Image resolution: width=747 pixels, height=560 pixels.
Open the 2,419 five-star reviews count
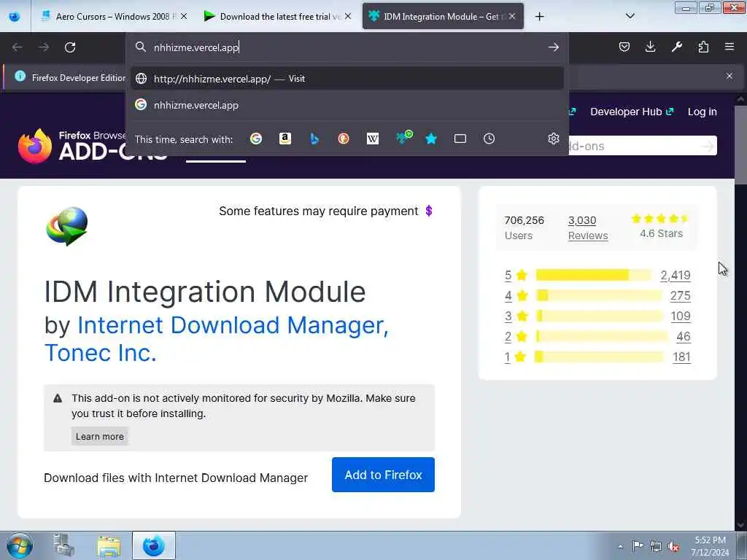[675, 275]
